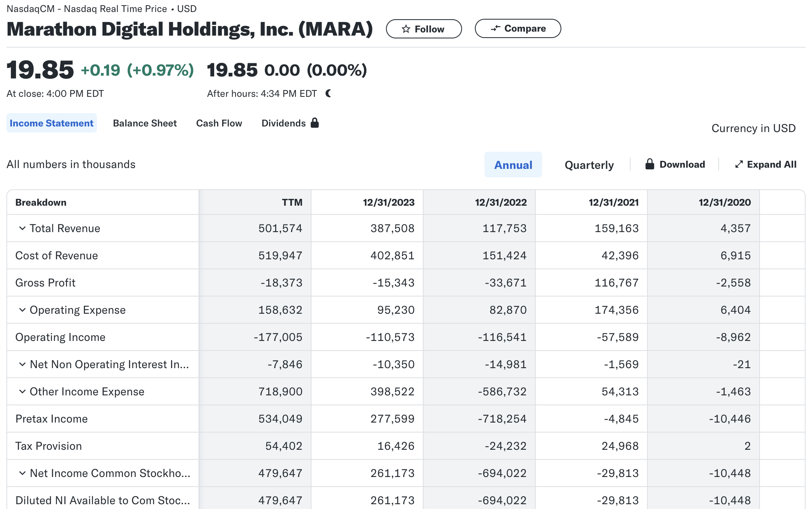Click the star icon in Follow button
812x509 pixels.
click(406, 29)
